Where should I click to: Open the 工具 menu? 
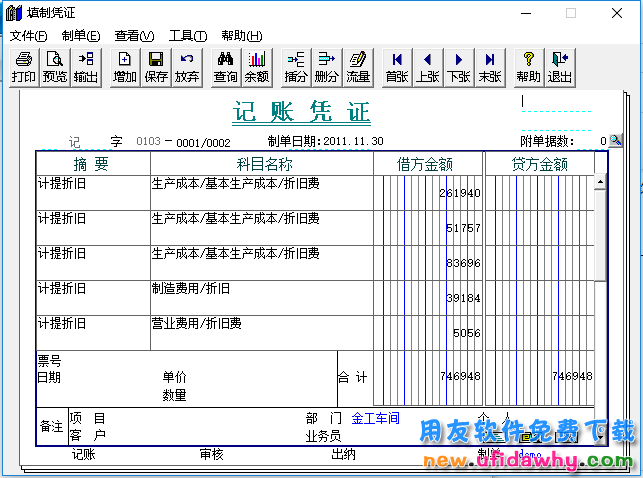point(187,35)
